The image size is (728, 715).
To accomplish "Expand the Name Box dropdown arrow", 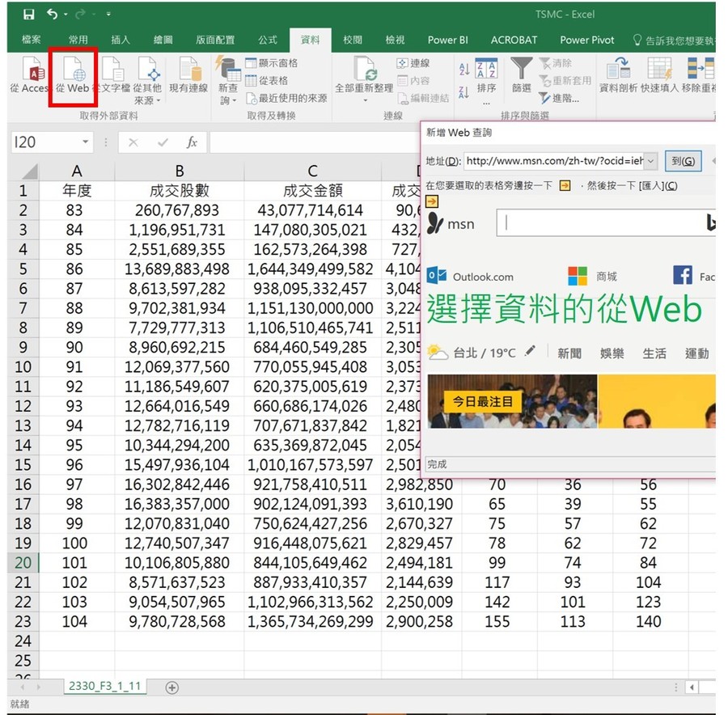I will coord(86,142).
